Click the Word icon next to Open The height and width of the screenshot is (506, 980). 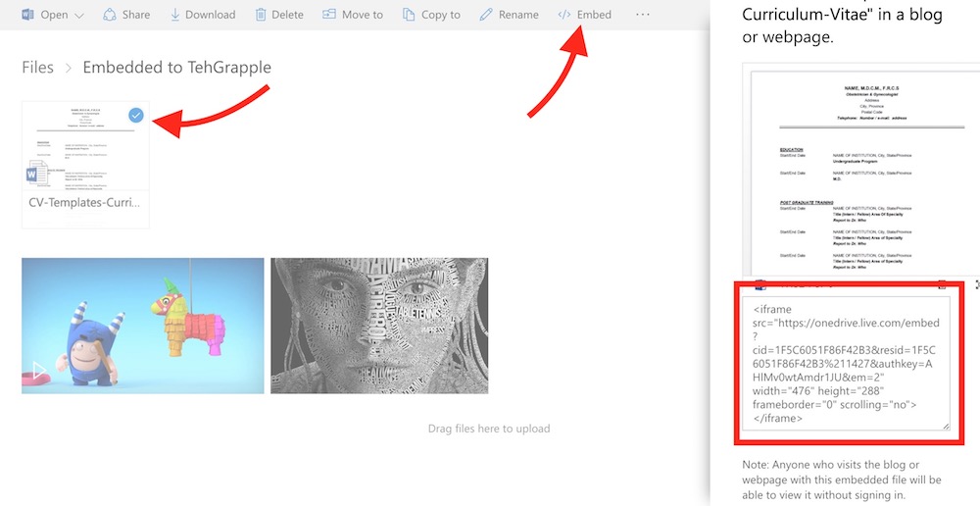click(x=27, y=15)
